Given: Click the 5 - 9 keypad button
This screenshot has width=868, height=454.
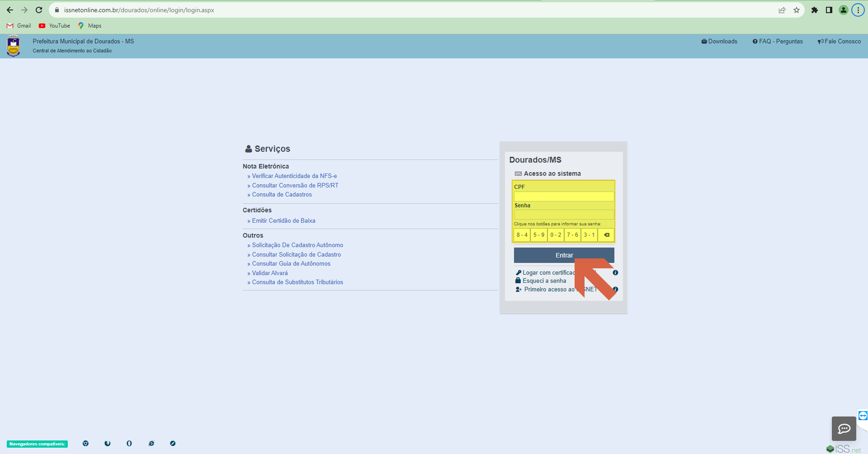Looking at the screenshot, I should click(x=539, y=235).
